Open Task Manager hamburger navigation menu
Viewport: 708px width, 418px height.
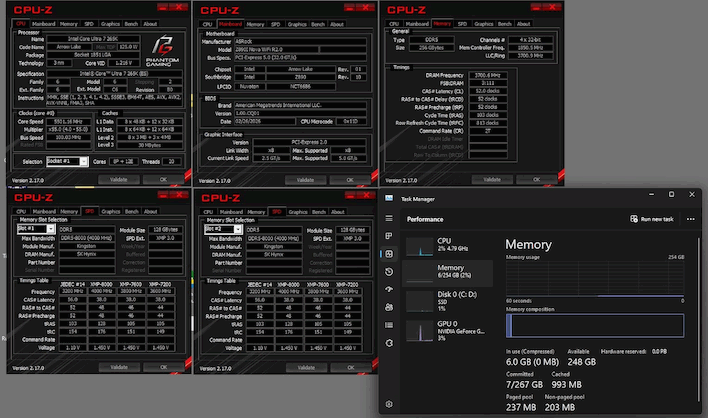point(389,218)
